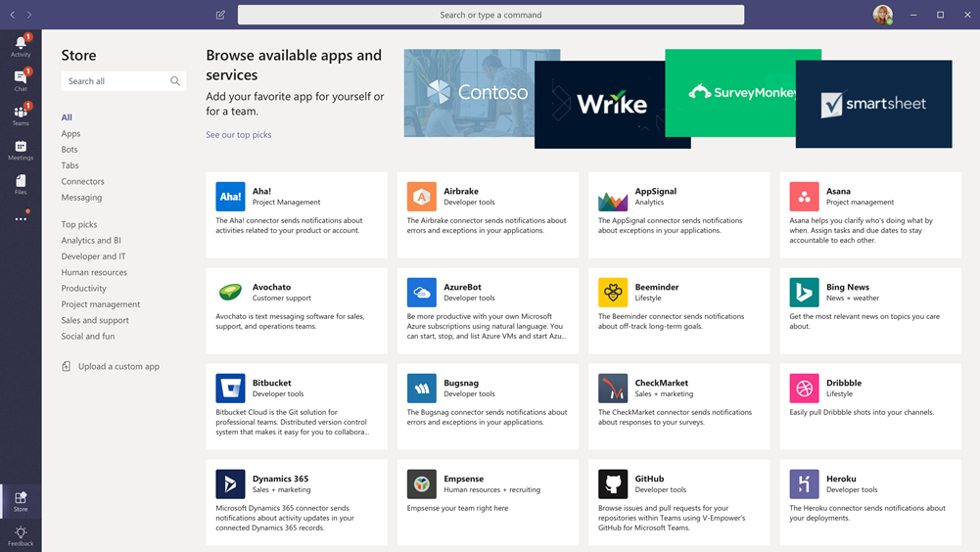Open the user profile avatar
This screenshot has width=980, height=552.
882,15
